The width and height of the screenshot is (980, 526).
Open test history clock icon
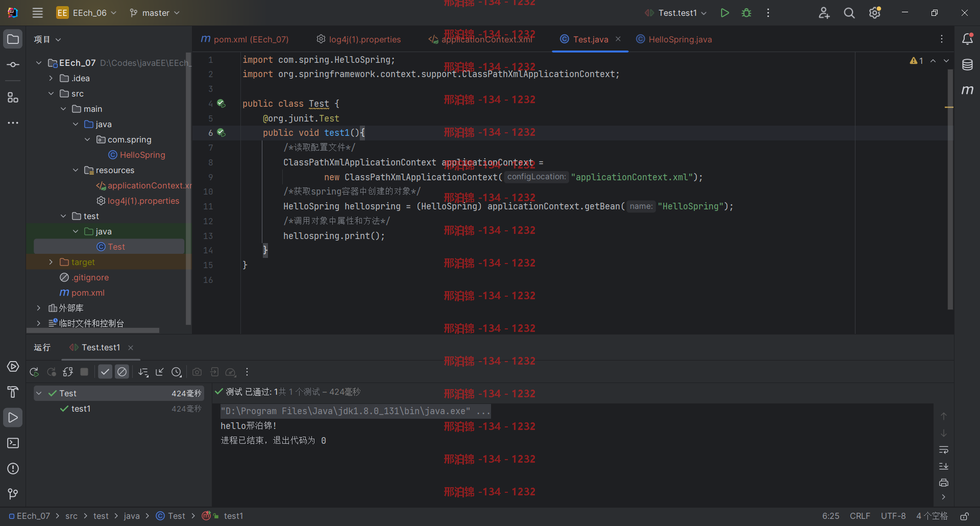[177, 372]
